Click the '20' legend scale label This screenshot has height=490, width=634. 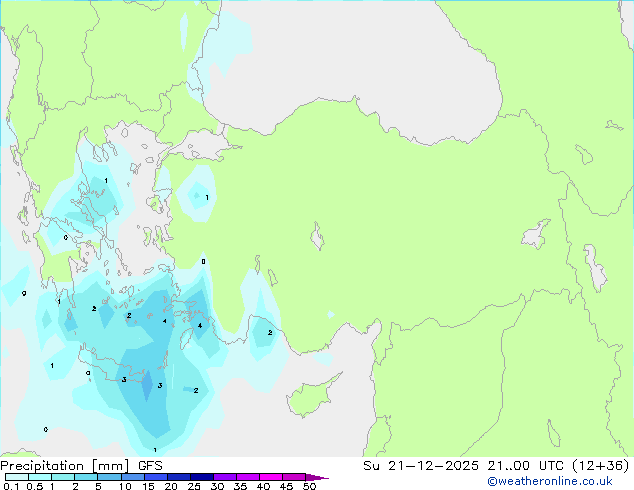171,486
